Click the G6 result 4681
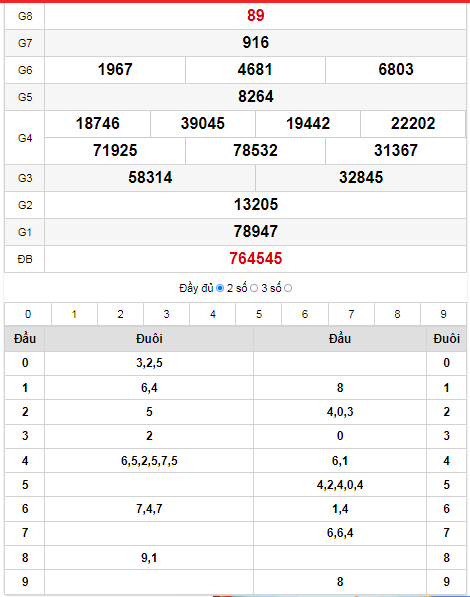This screenshot has width=470, height=597. [x=255, y=70]
